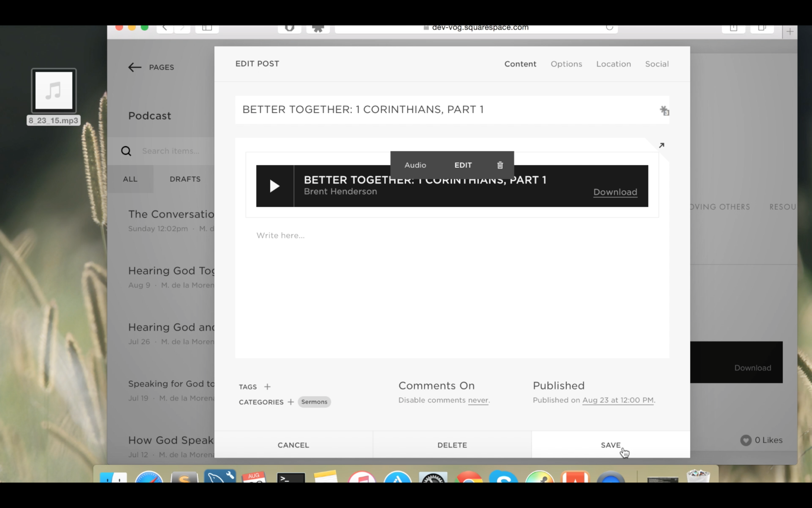812x508 pixels.
Task: Open the 8_23_15.mp3 desktop file icon
Action: [x=54, y=91]
